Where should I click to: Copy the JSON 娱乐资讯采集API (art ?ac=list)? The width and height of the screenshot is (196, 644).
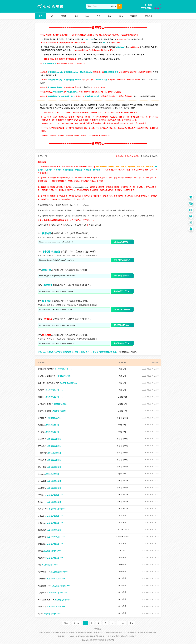pyautogui.click(x=122, y=291)
